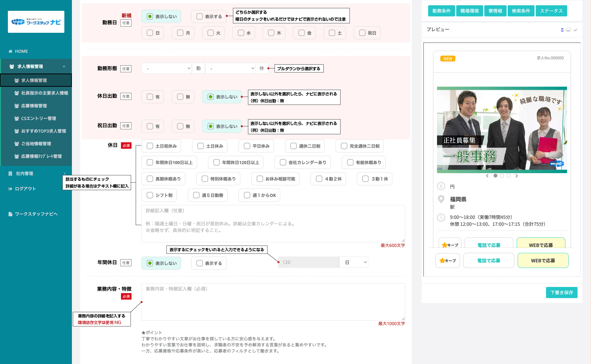
Task: Check the 土日祝休み holiday checkbox
Action: 150,146
